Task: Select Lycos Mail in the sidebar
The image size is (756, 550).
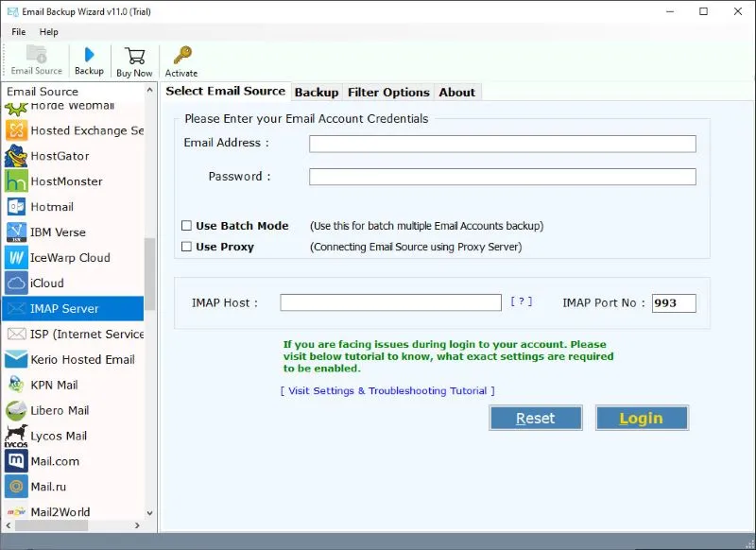Action: pos(59,436)
